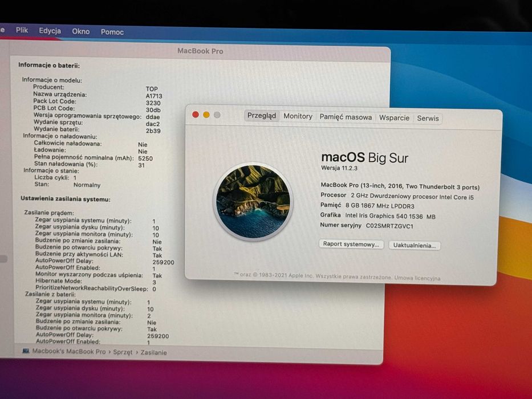
Task: Click the Informacje o baterii heading
Action: point(49,65)
